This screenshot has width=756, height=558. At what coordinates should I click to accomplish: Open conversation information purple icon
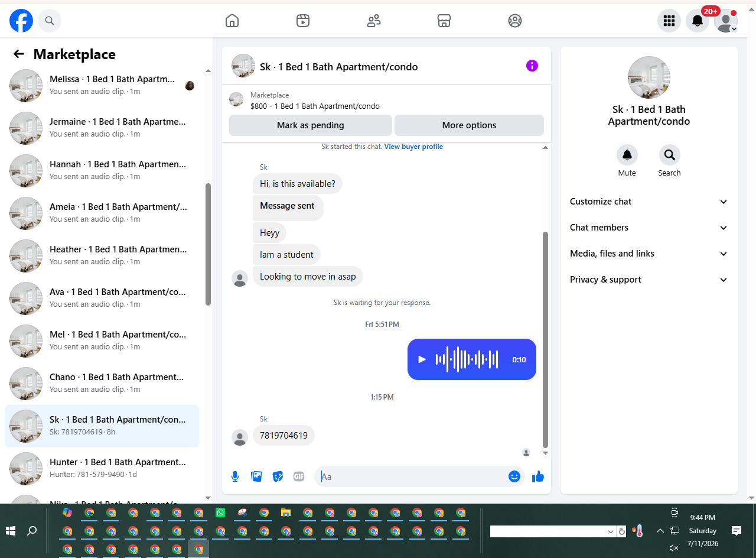(x=532, y=66)
